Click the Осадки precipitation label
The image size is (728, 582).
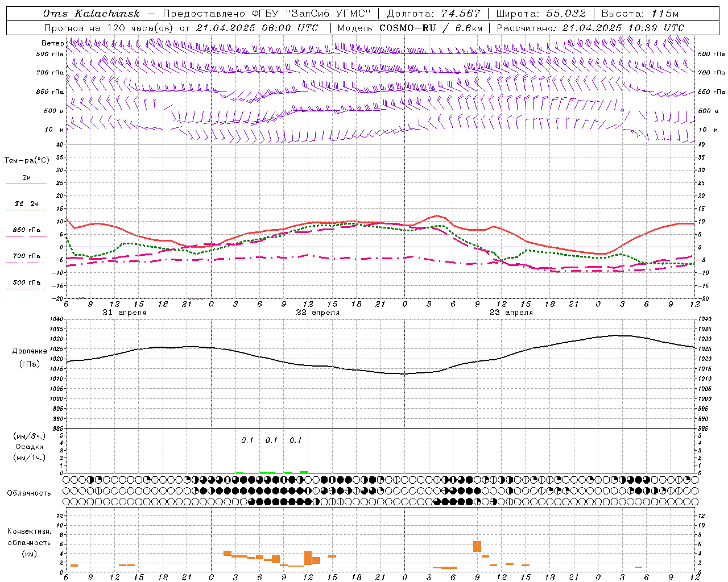pos(30,447)
